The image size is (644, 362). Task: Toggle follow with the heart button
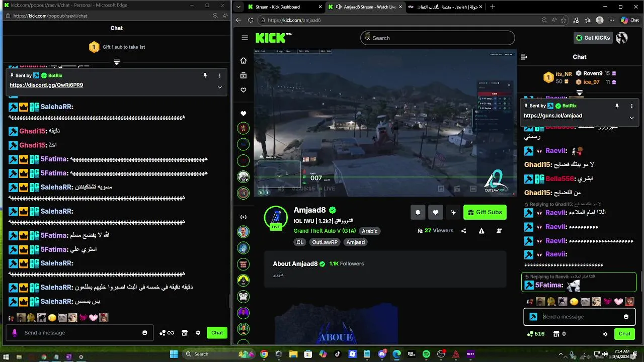pyautogui.click(x=436, y=212)
